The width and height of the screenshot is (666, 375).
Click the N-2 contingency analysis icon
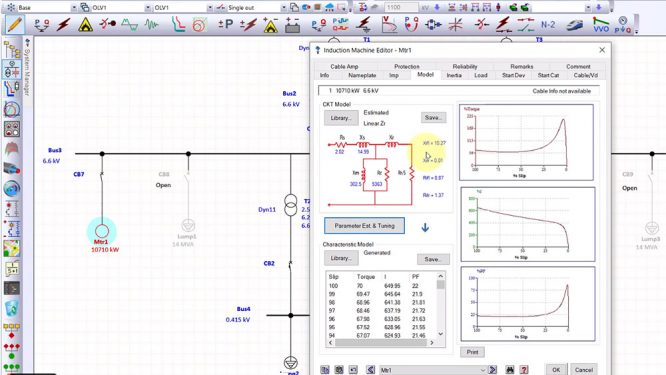[x=548, y=25]
